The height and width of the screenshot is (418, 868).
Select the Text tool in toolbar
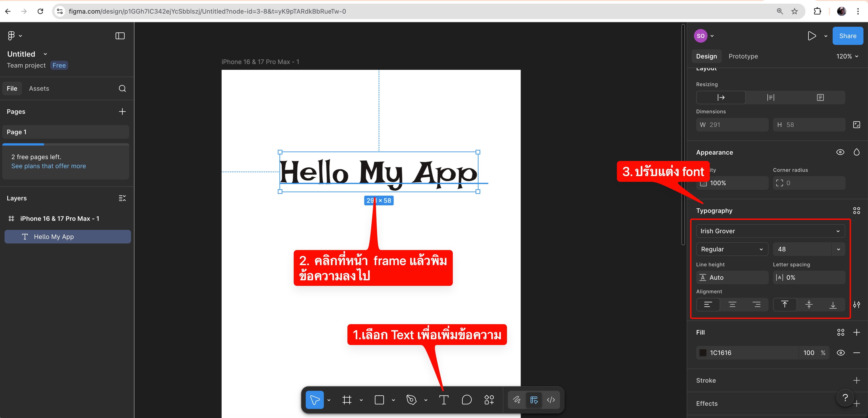(444, 400)
